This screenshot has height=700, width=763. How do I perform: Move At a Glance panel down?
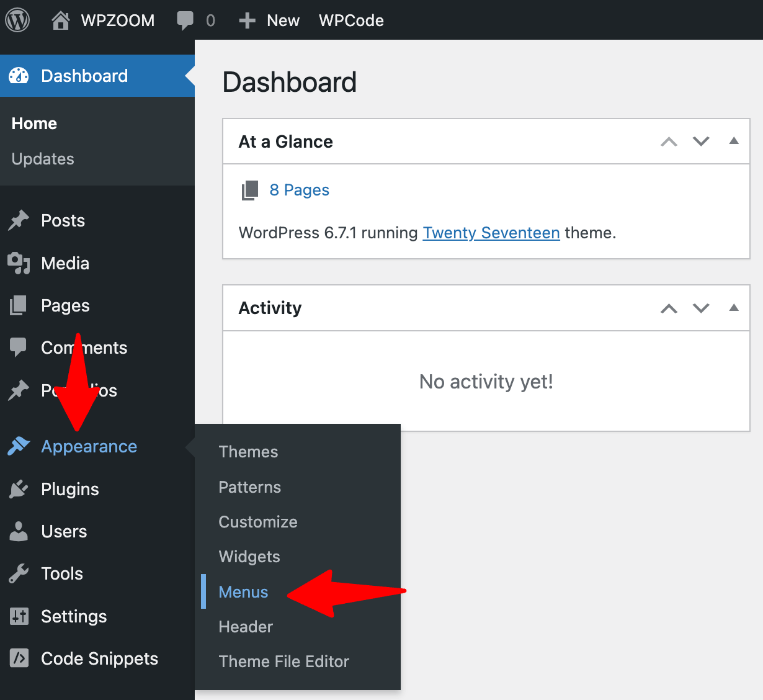(x=701, y=141)
